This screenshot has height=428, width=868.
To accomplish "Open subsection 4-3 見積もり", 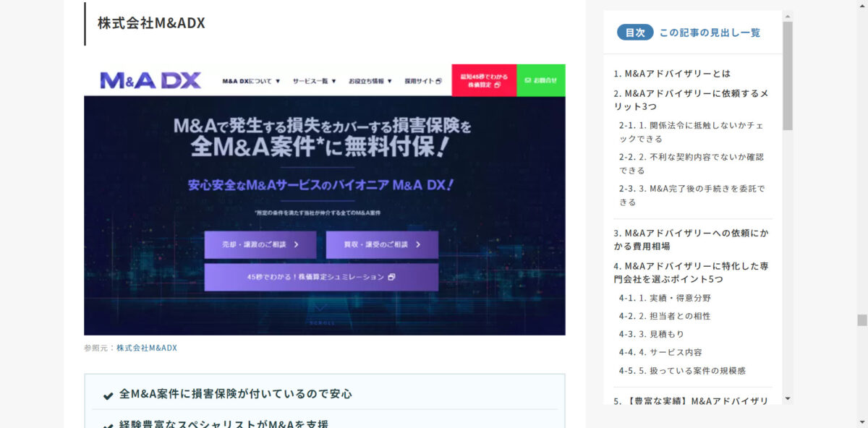I will (651, 334).
